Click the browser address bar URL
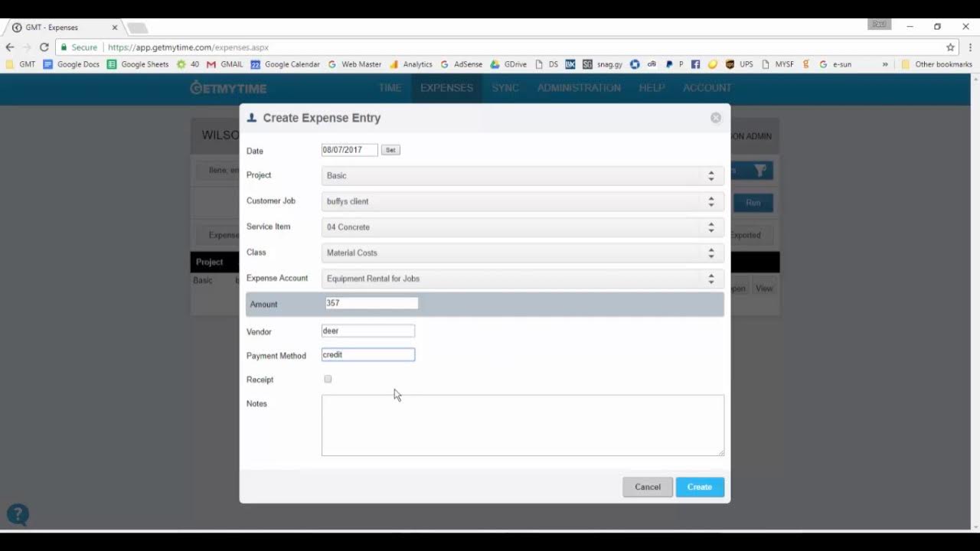This screenshot has height=551, width=980. point(188,47)
